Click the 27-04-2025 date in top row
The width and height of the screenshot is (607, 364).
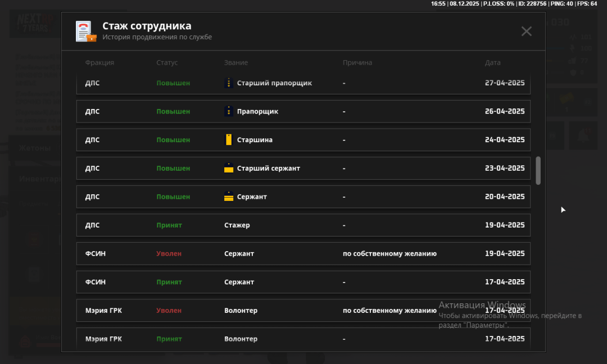(504, 83)
